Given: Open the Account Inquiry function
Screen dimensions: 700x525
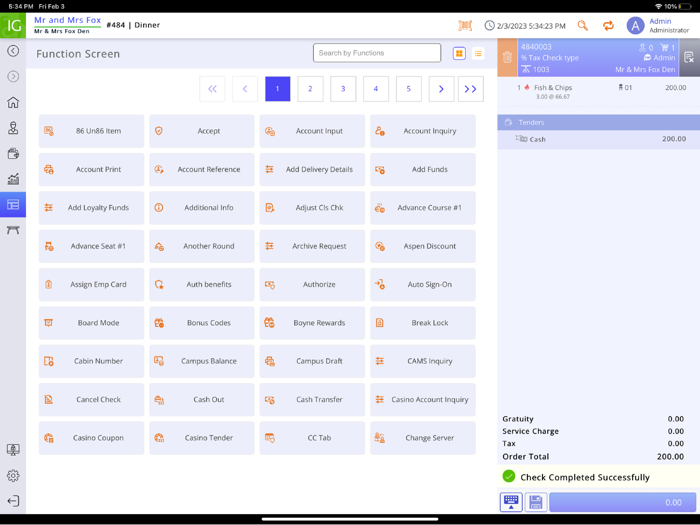Looking at the screenshot, I should pos(423,131).
